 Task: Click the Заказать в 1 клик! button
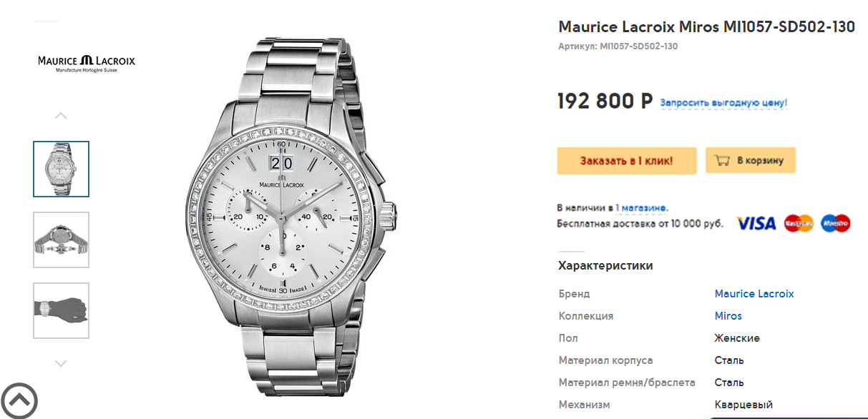coord(626,160)
